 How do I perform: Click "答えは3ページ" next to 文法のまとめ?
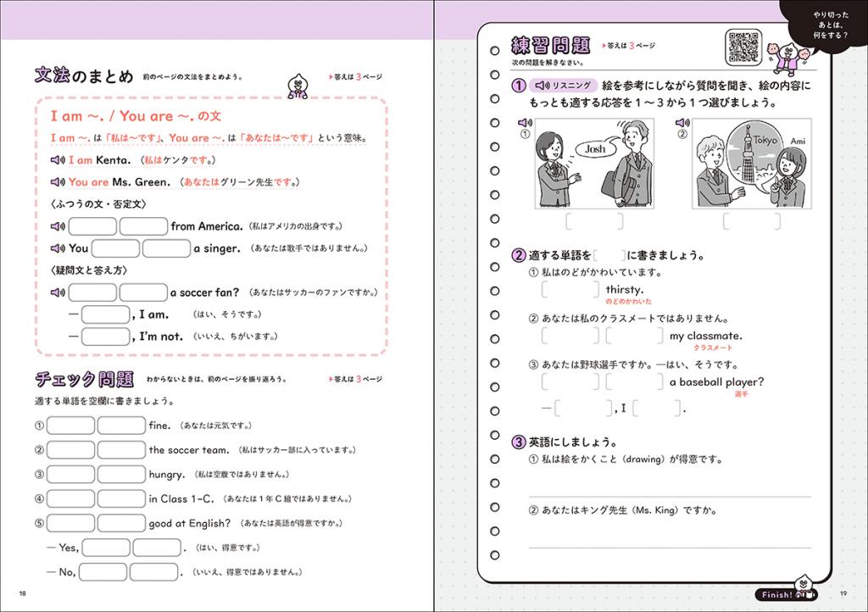(355, 76)
